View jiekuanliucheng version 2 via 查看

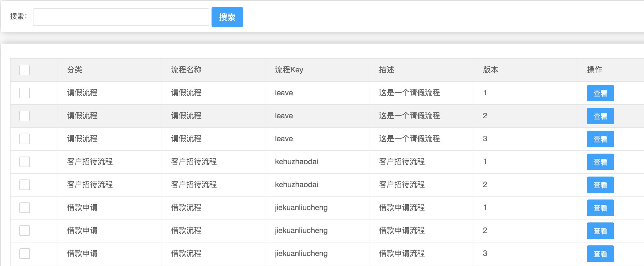click(x=601, y=231)
